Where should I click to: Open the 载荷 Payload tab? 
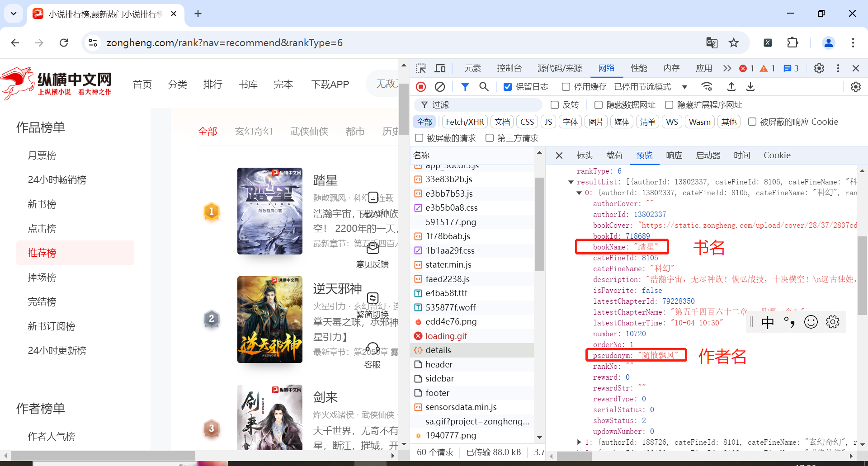click(614, 155)
